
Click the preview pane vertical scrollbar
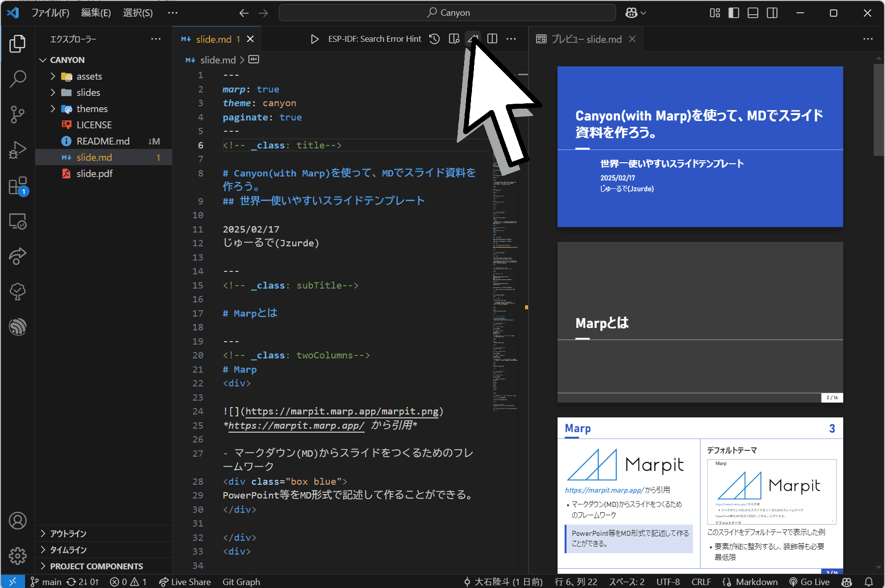879,110
